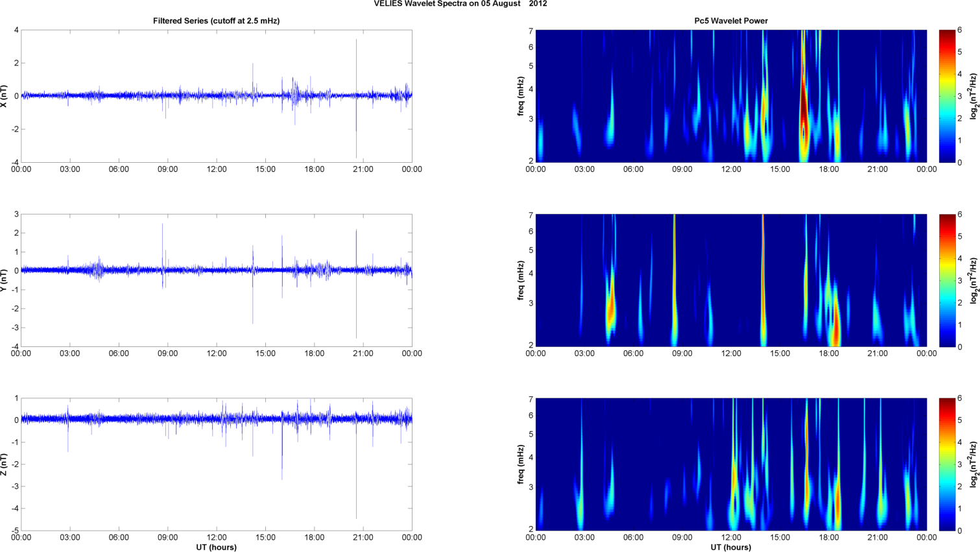
Task: Click the -5 tick on the Z (nT) axis
Action: 15,531
